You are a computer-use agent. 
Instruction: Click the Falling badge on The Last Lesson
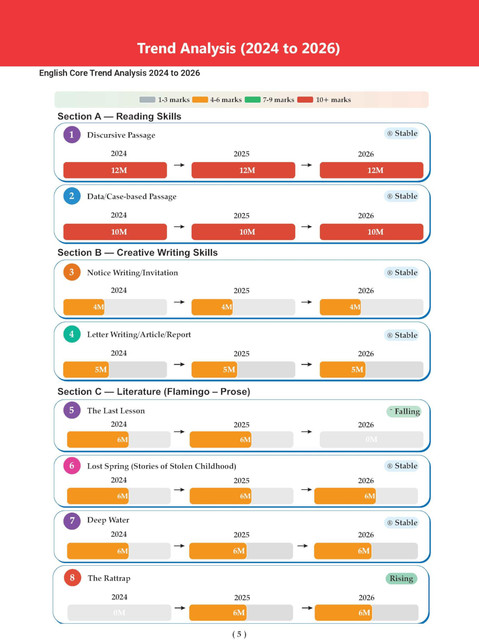point(404,411)
